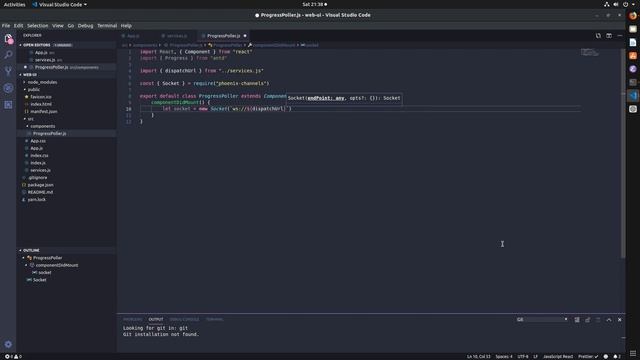Click the Spaces: 4 indentation setting
Screen dimensions: 640x360
coord(504,356)
